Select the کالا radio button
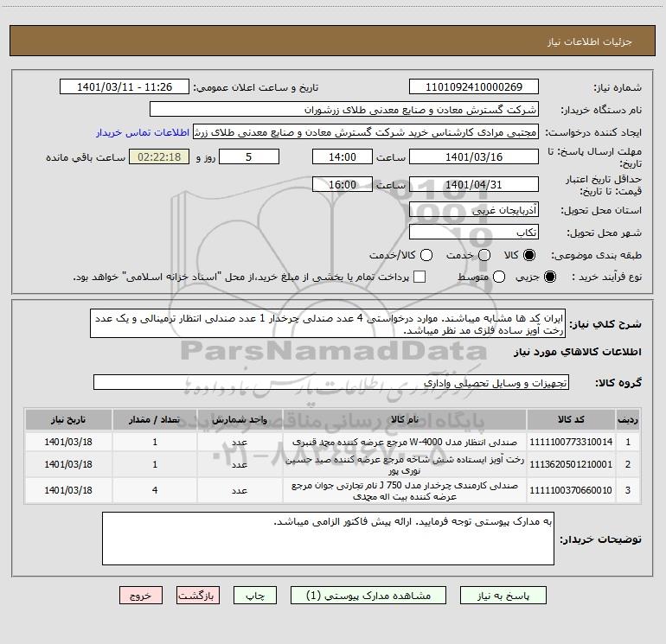This screenshot has width=666, height=644. click(x=529, y=255)
